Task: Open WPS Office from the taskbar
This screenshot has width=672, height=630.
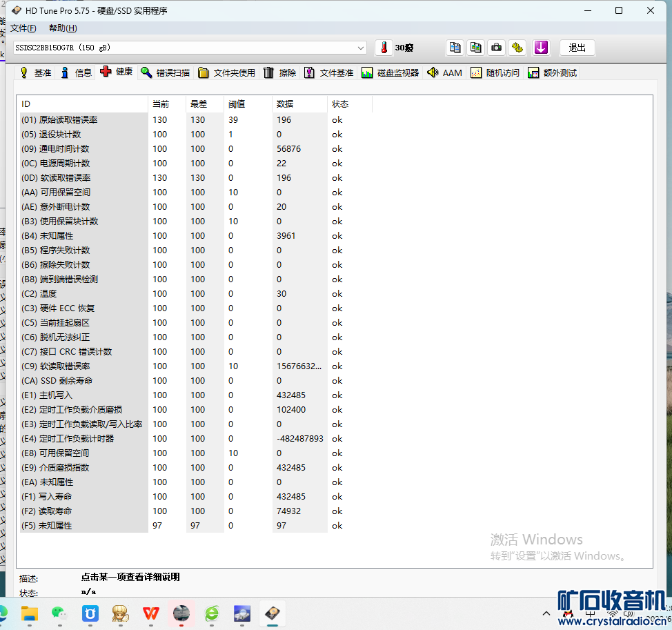Action: [151, 613]
